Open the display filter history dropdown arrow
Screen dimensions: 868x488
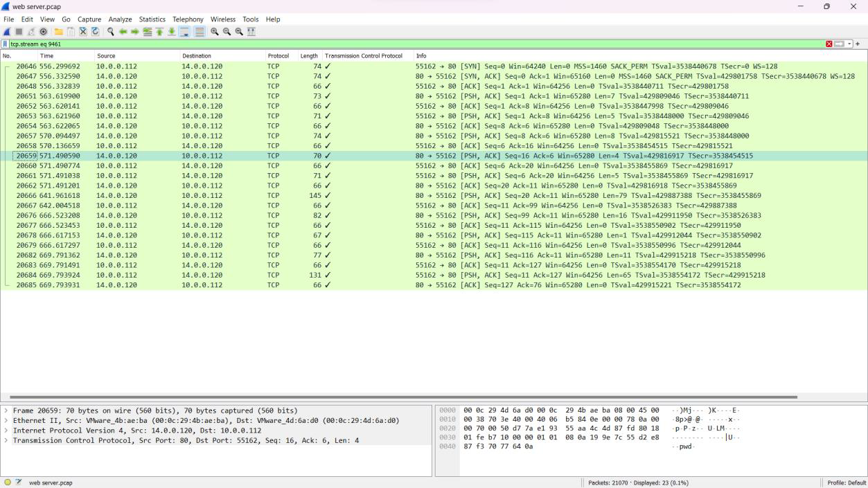849,44
